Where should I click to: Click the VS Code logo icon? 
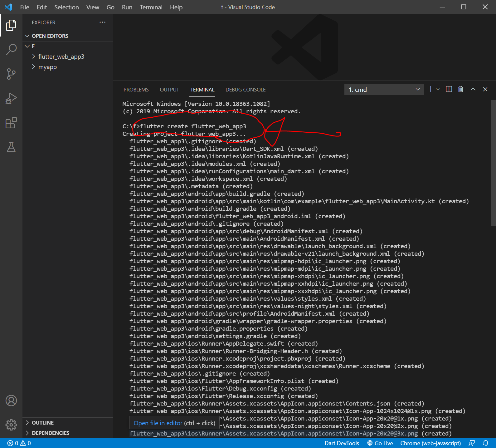click(8, 7)
